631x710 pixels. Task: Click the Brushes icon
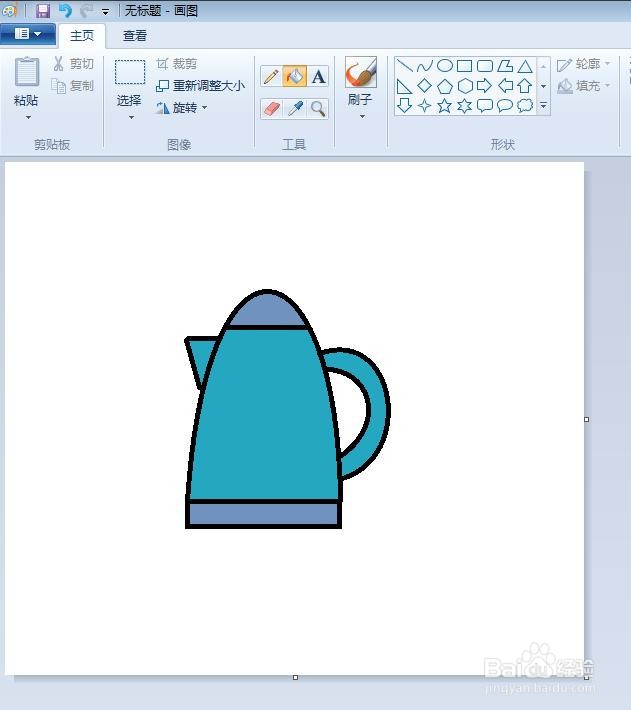[x=361, y=72]
